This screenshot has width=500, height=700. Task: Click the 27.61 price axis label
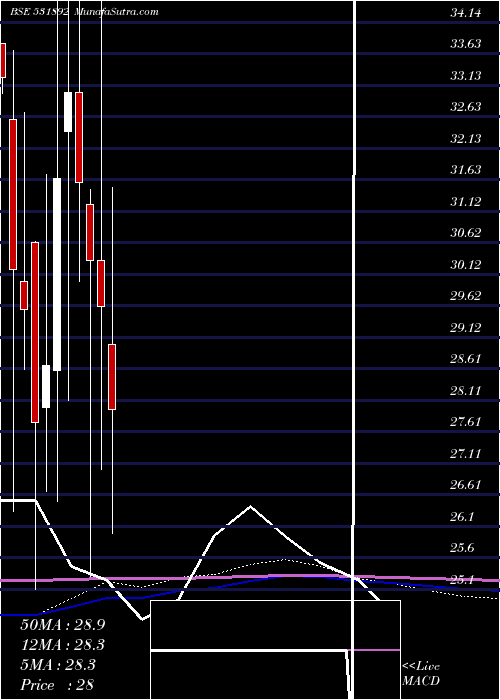pos(466,422)
